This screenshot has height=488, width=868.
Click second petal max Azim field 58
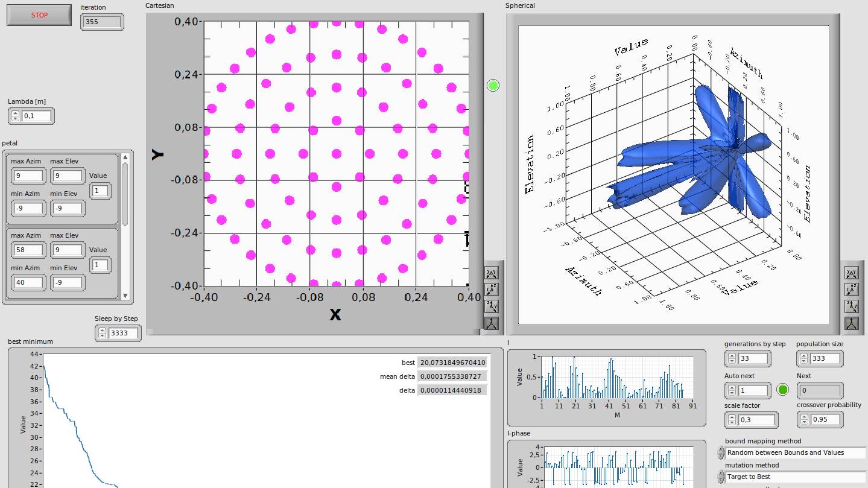click(28, 250)
